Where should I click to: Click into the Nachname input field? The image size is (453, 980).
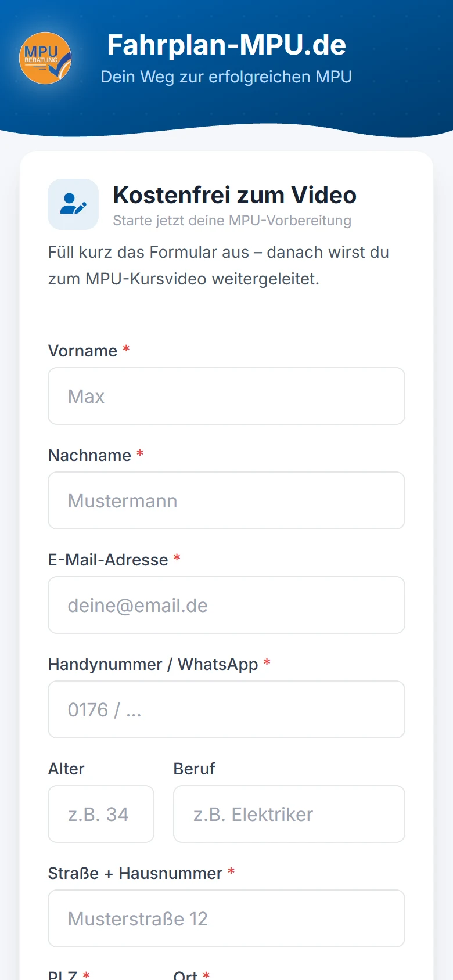(x=226, y=500)
